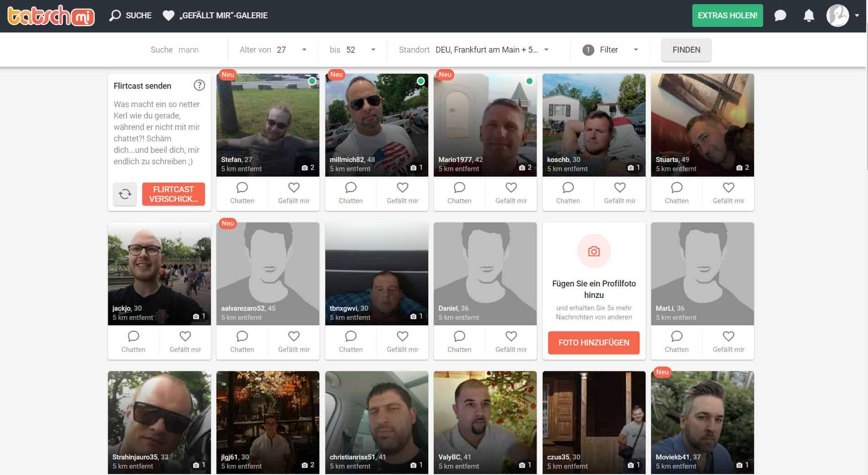Click the Flirtcast message text
This screenshot has width=868, height=475.
pyautogui.click(x=157, y=133)
